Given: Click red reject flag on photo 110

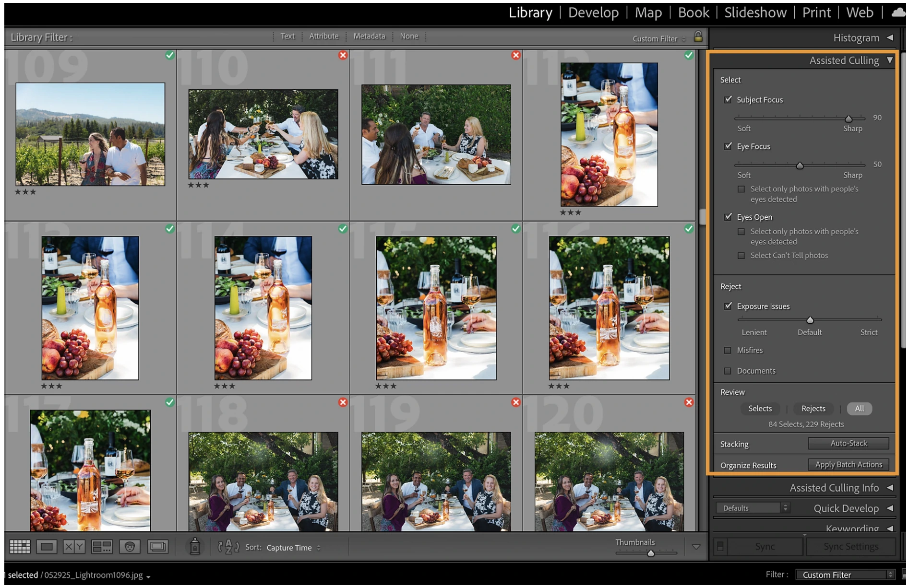Looking at the screenshot, I should click(x=343, y=55).
